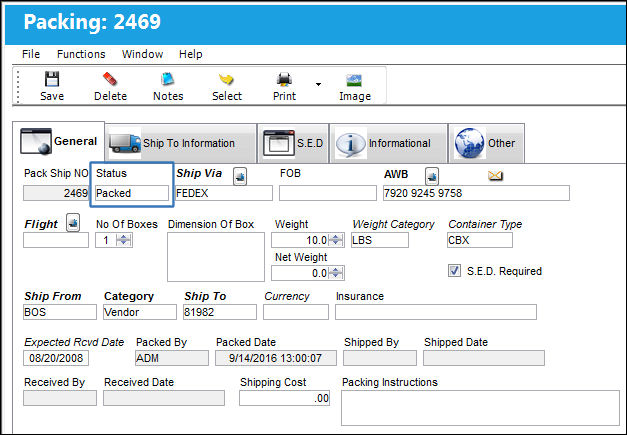Viewport: 627px width, 435px height.
Task: Open the dropdown arrow next to Print
Action: point(318,84)
